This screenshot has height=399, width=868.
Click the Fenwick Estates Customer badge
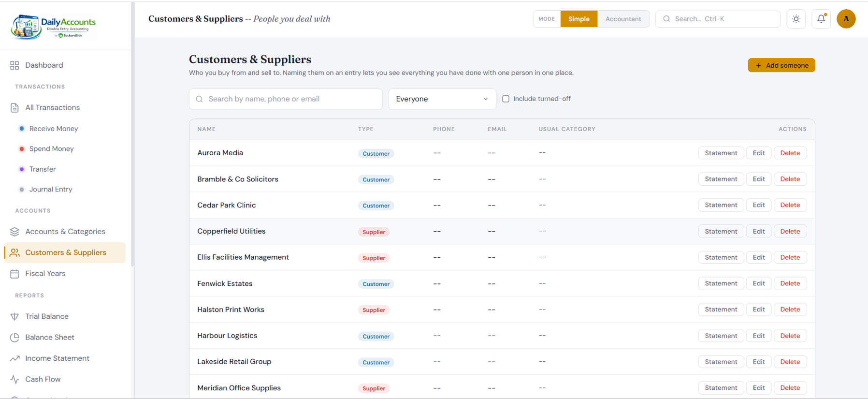[376, 284]
